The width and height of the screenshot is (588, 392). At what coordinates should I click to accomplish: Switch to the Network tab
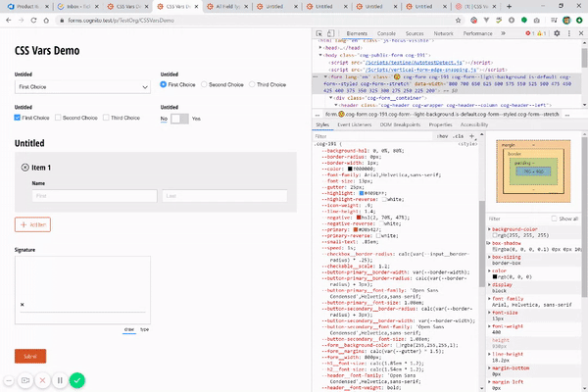443,33
